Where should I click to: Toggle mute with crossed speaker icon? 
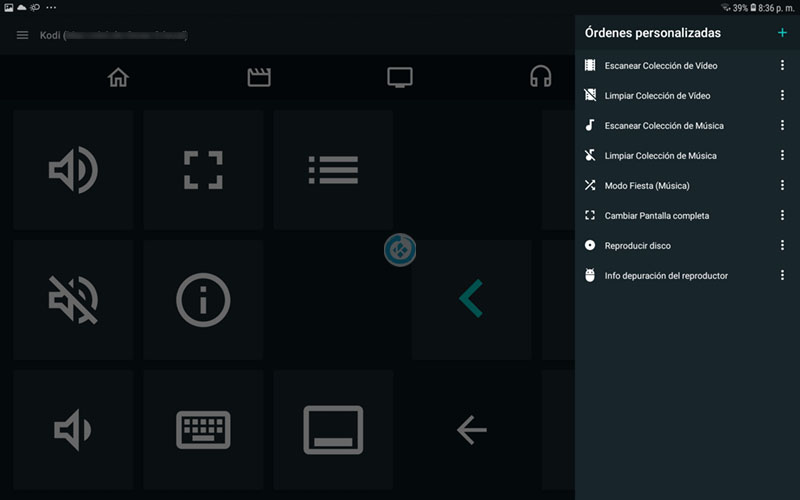73,299
